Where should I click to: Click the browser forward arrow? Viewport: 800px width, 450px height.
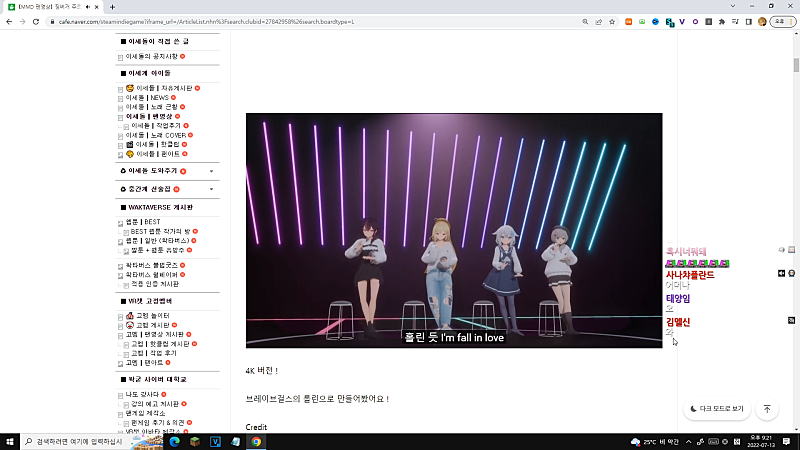(22, 22)
